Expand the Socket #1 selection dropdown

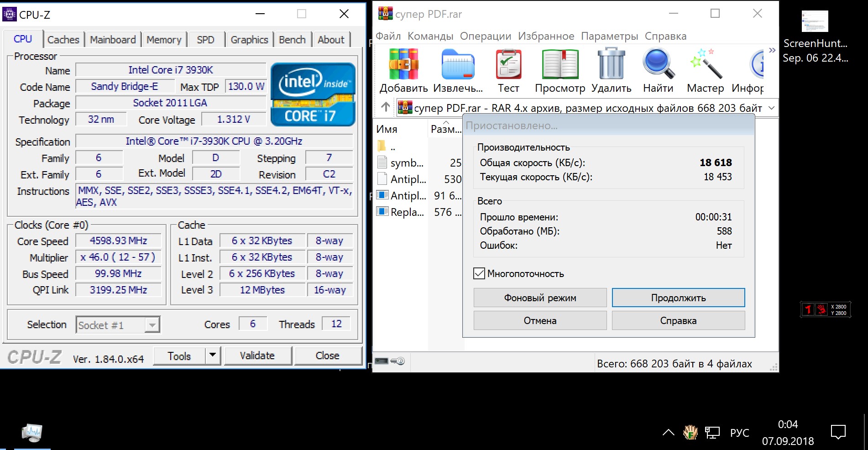tap(152, 325)
